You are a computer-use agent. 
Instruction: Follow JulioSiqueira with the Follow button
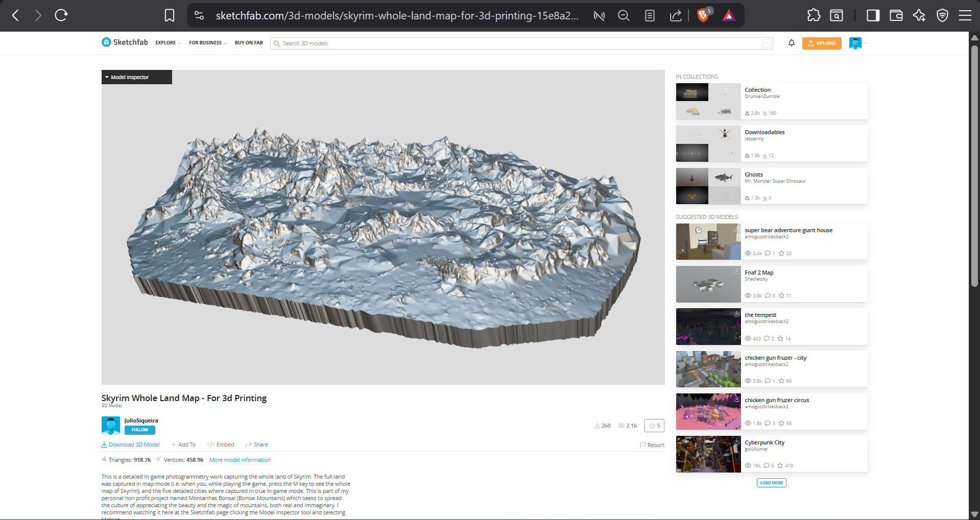click(139, 430)
